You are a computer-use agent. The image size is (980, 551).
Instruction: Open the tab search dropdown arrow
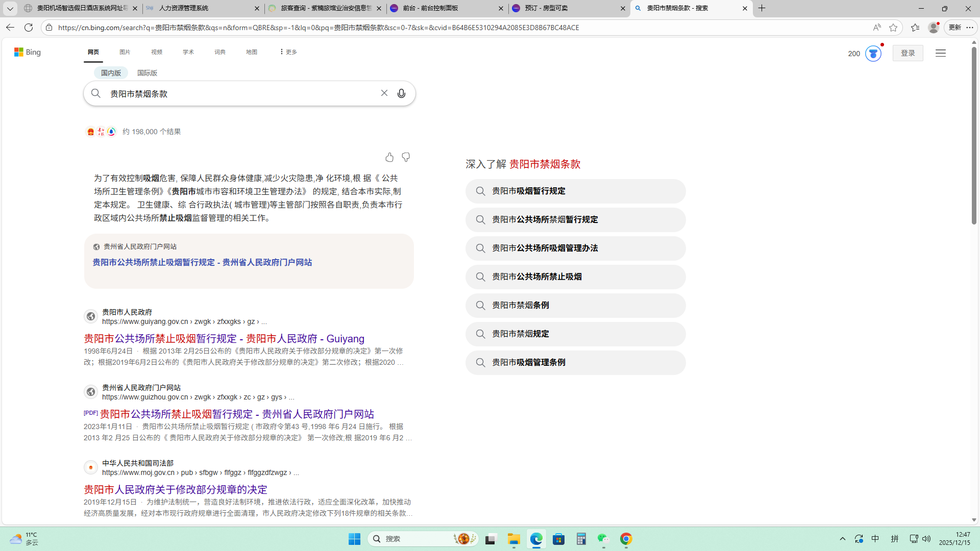(x=10, y=8)
